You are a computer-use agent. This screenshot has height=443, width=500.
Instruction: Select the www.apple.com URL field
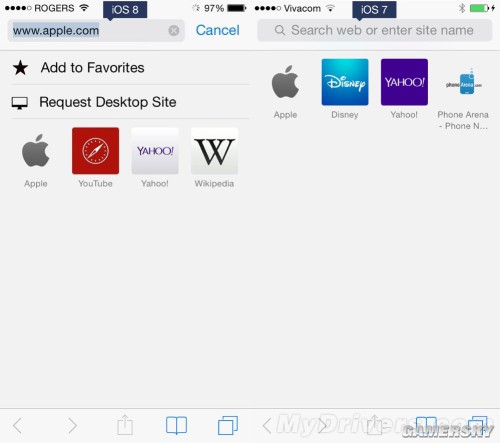96,31
